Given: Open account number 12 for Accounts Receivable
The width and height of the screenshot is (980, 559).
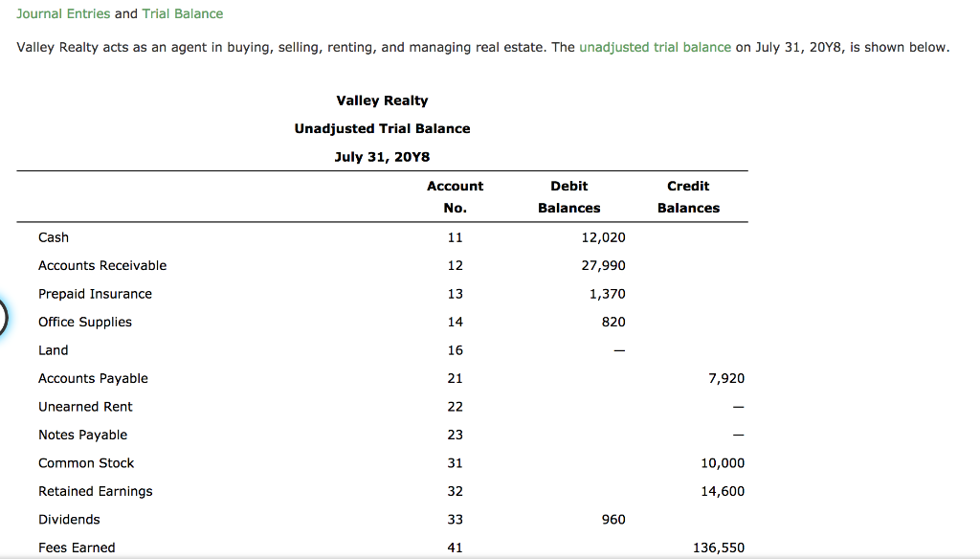Looking at the screenshot, I should (455, 265).
